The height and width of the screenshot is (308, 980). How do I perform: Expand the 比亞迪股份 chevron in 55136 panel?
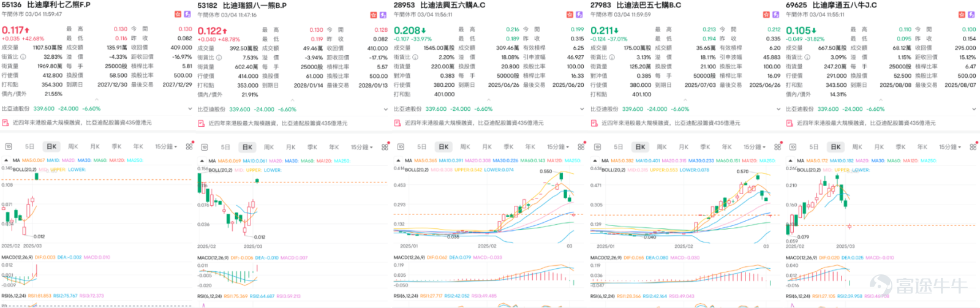tap(189, 109)
